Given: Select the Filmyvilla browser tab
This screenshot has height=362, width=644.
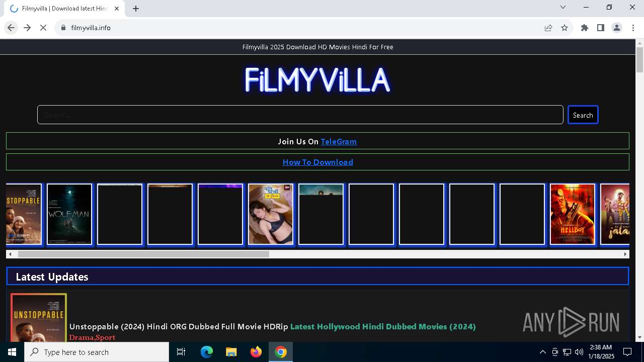Looking at the screenshot, I should click(x=64, y=9).
